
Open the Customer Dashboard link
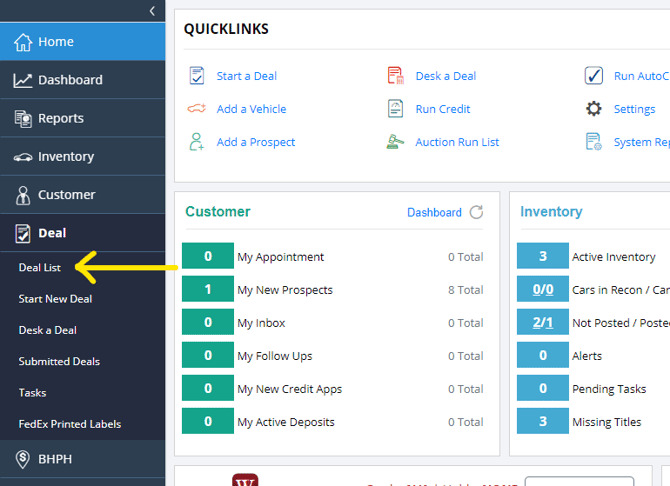tap(434, 212)
